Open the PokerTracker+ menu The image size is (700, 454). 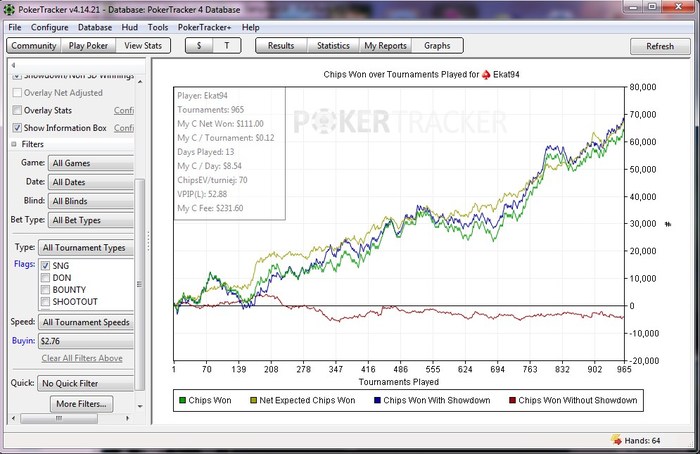[x=204, y=27]
